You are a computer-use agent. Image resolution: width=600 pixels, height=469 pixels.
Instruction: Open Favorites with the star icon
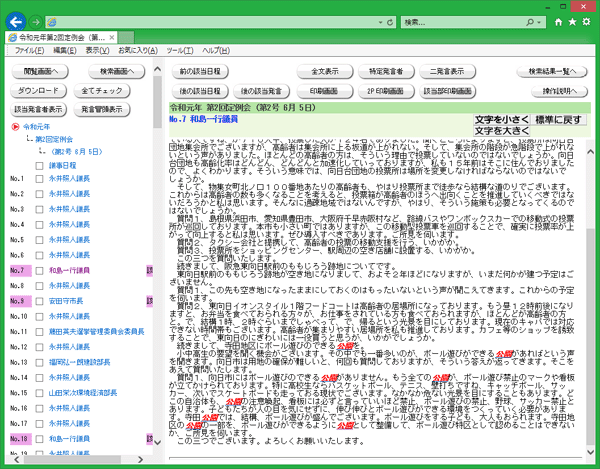point(572,22)
